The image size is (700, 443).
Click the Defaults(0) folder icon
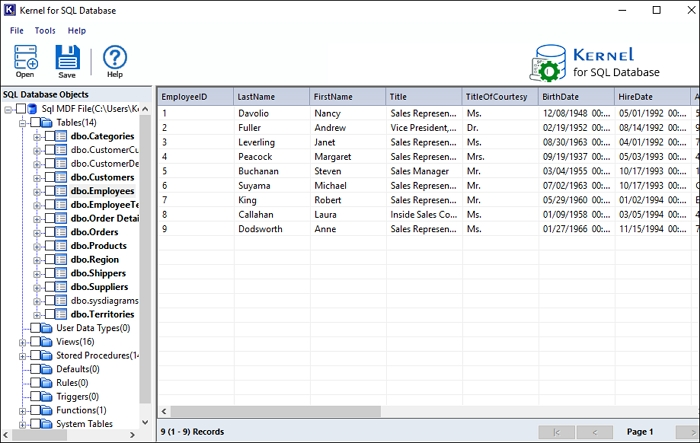pyautogui.click(x=46, y=369)
